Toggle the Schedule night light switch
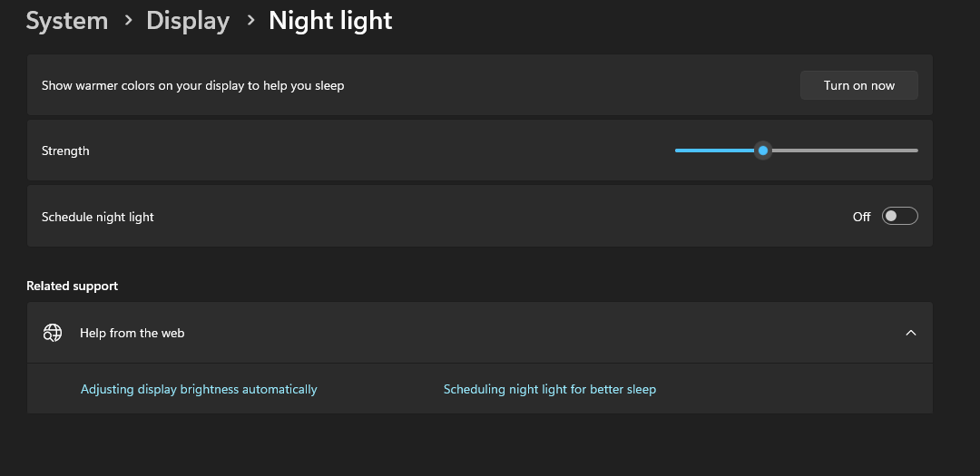The width and height of the screenshot is (980, 476). [899, 216]
